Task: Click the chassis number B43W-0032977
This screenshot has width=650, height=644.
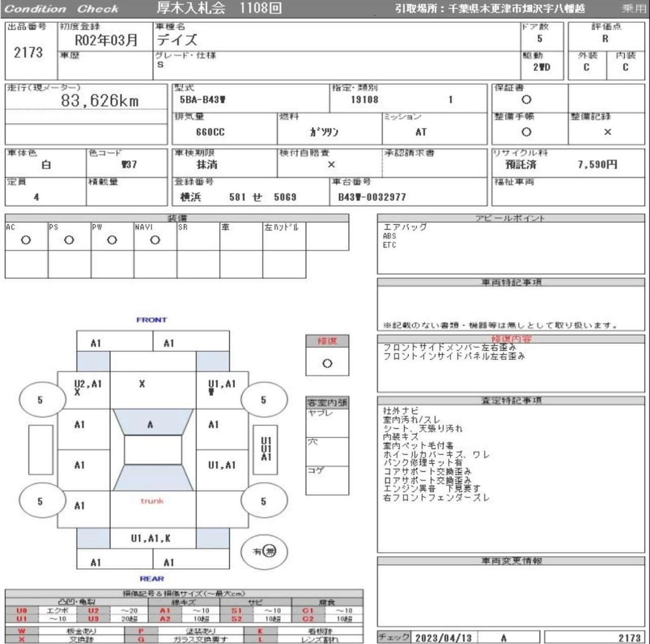Action: (x=372, y=197)
